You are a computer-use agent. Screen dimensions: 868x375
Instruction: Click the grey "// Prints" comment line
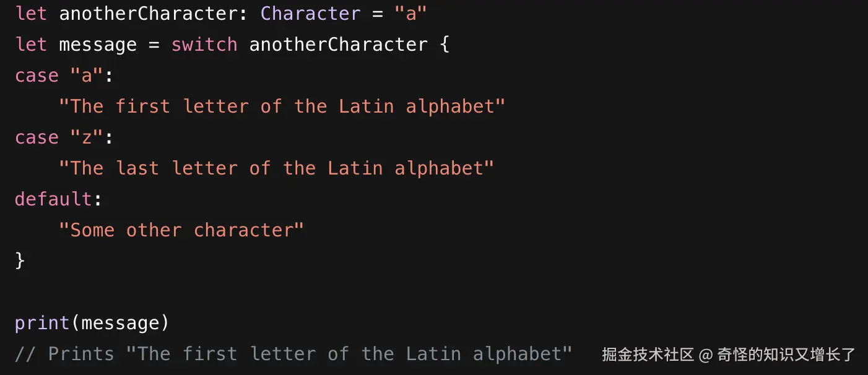[293, 354]
